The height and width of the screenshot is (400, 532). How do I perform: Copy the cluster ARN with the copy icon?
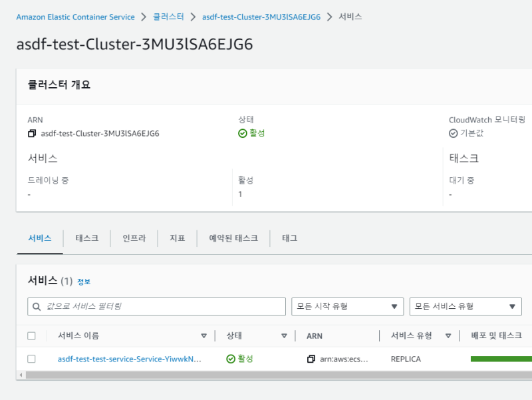pos(32,133)
